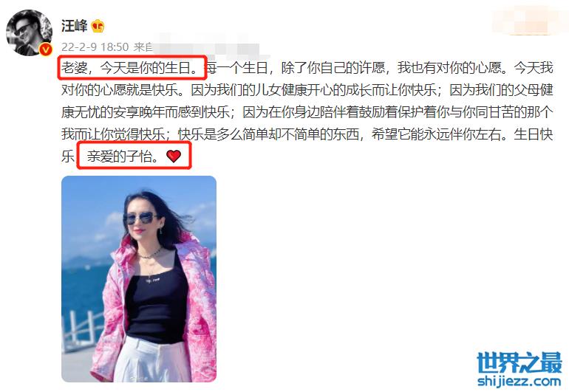Click the sunglasses in the attached photo
The image size is (569, 392).
point(141,218)
